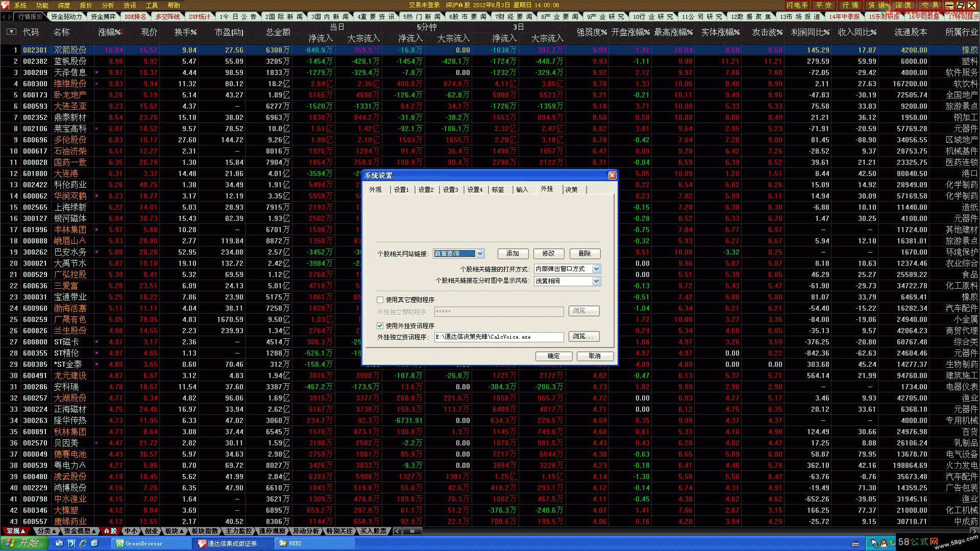The height and width of the screenshot is (551, 980).
Task: Click stock code 600173
Action: tap(35, 95)
